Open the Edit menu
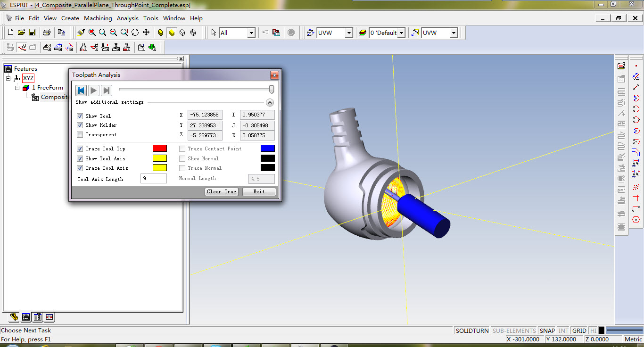The height and width of the screenshot is (347, 644). click(x=34, y=18)
